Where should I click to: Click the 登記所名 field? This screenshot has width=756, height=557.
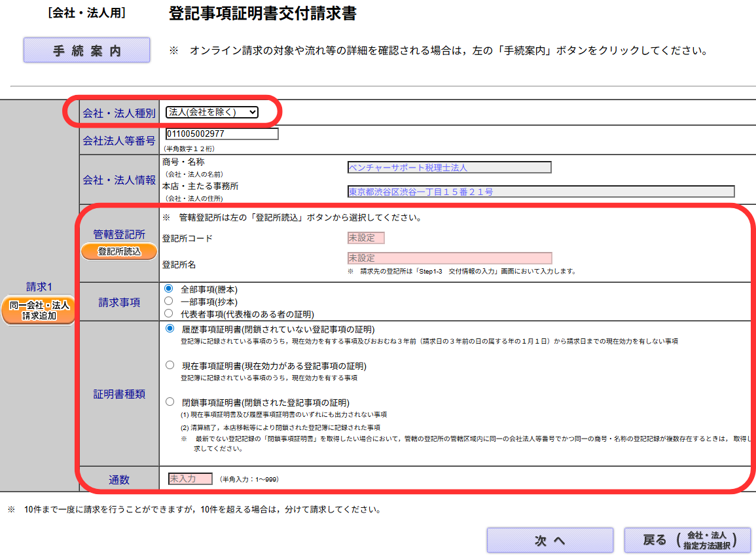click(449, 258)
